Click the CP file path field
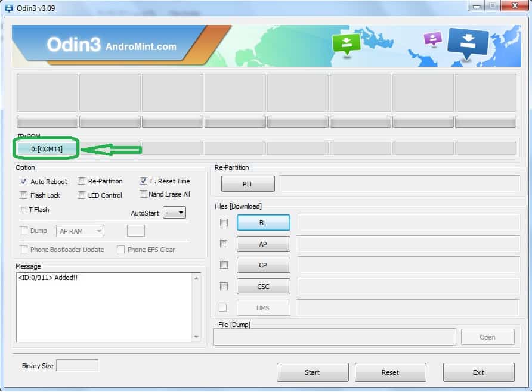The width and height of the screenshot is (532, 392). click(x=409, y=265)
